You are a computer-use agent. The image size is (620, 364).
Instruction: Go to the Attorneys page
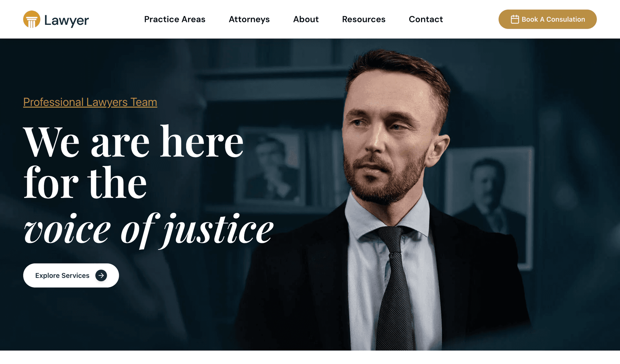249,19
